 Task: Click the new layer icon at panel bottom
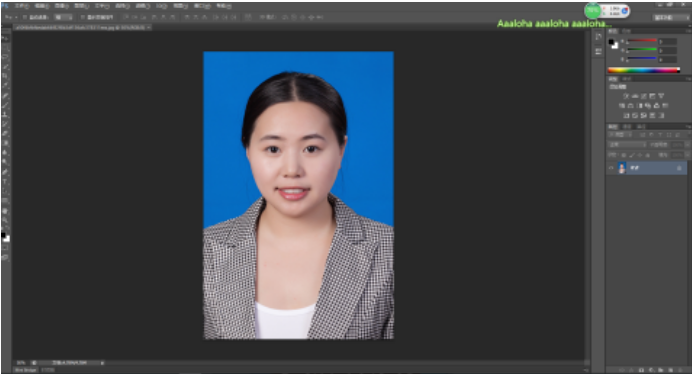[670, 370]
